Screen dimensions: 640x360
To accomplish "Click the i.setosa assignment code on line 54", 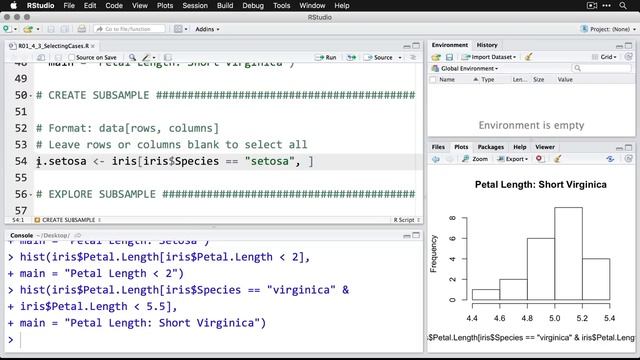I will (175, 161).
